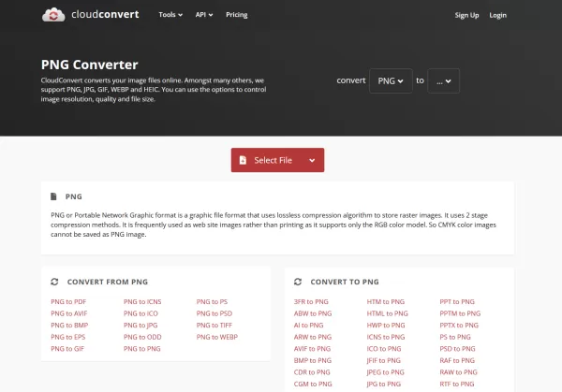Open the API dropdown menu
The width and height of the screenshot is (562, 392).
pos(204,15)
